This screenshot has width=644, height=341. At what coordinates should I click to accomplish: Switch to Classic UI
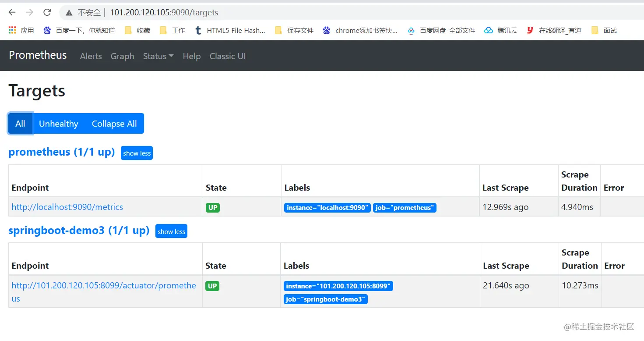click(x=227, y=56)
